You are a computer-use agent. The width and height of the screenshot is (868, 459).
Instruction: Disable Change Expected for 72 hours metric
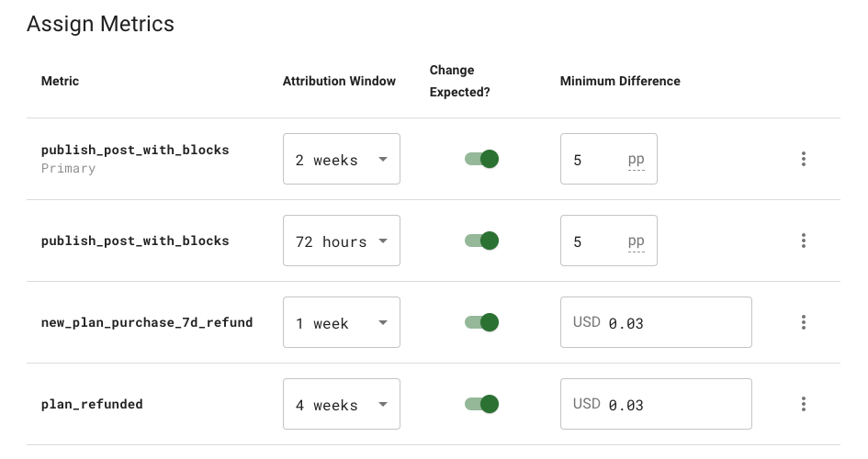coord(481,241)
